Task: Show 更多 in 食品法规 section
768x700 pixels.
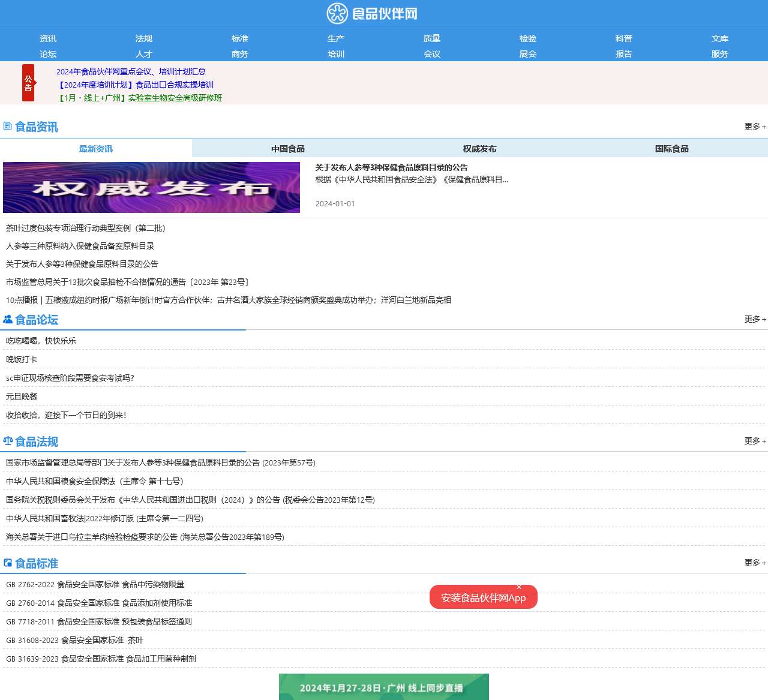Action: pyautogui.click(x=755, y=441)
